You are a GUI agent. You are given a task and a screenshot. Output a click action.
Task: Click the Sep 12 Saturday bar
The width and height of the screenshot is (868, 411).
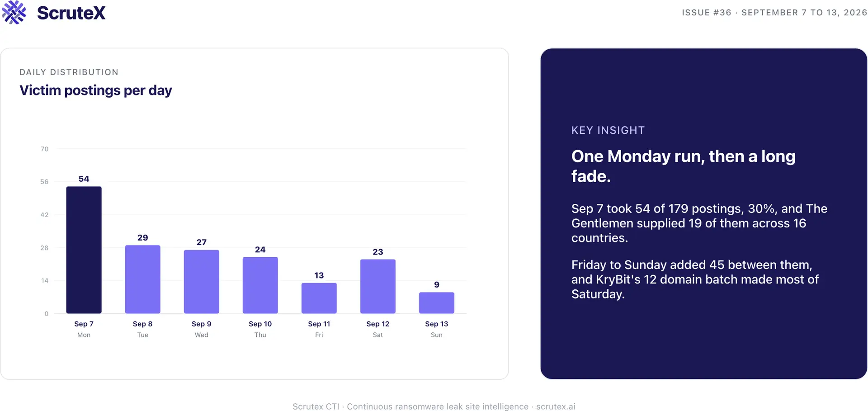377,286
